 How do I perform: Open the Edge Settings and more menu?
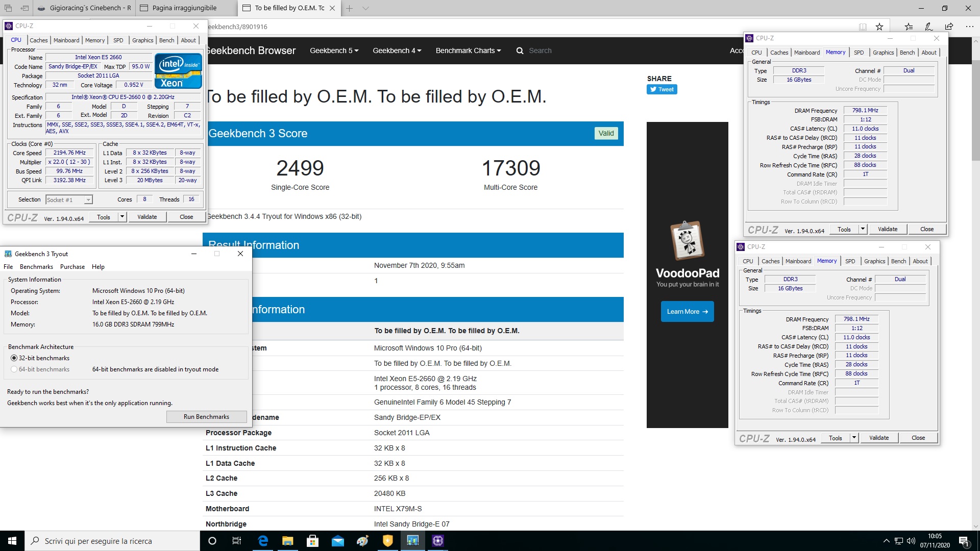coord(969,27)
